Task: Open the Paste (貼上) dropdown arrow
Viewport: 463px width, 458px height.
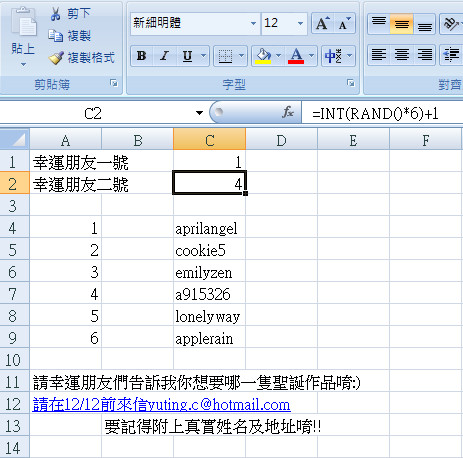Action: point(23,64)
